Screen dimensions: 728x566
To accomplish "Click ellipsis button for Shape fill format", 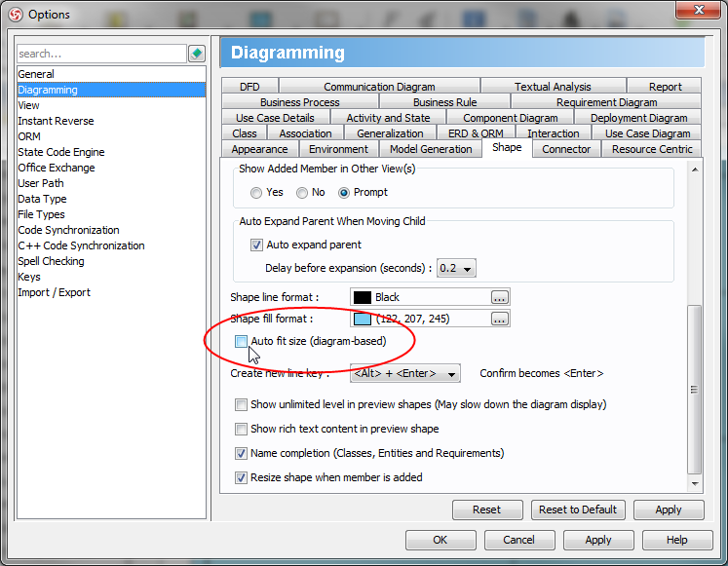I will point(500,319).
